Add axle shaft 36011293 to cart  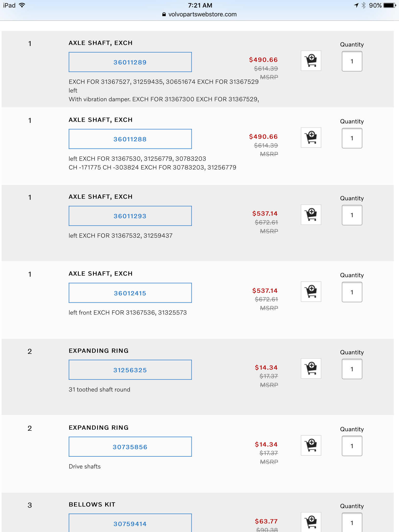pyautogui.click(x=311, y=215)
